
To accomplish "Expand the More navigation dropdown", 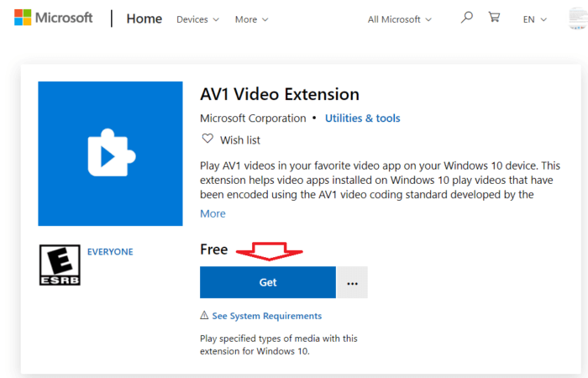I will pos(251,19).
